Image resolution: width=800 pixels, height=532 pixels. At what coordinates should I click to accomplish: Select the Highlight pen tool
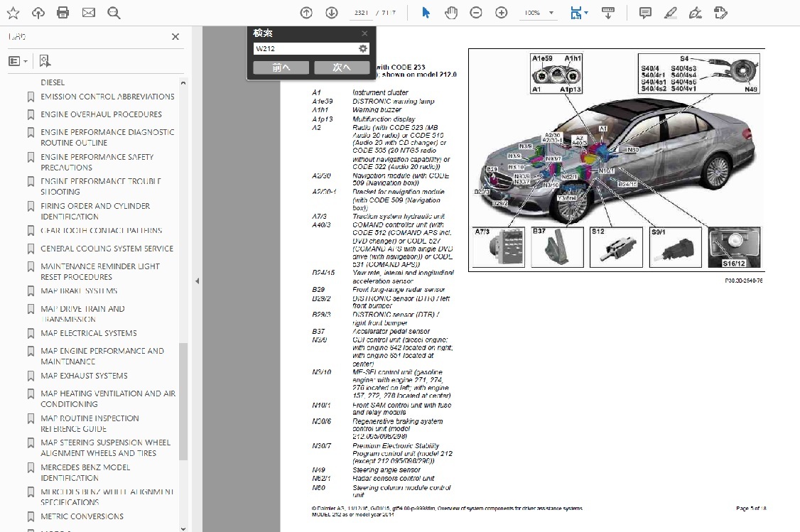coord(671,13)
